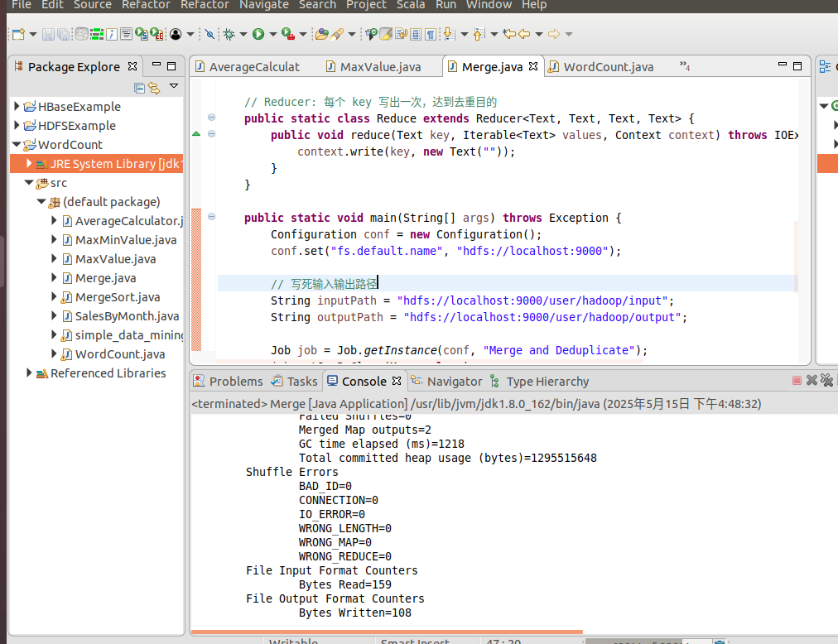Open the Problems view tab
The height and width of the screenshot is (644, 838).
coord(235,381)
